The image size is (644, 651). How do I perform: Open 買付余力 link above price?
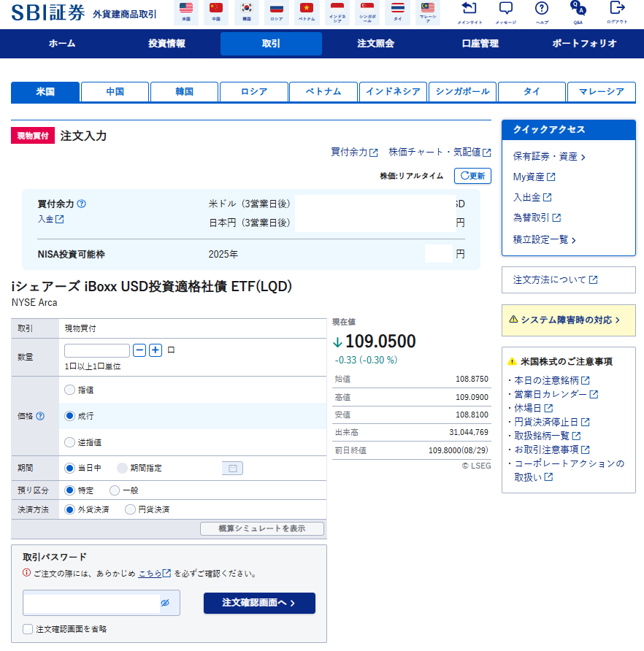(354, 153)
